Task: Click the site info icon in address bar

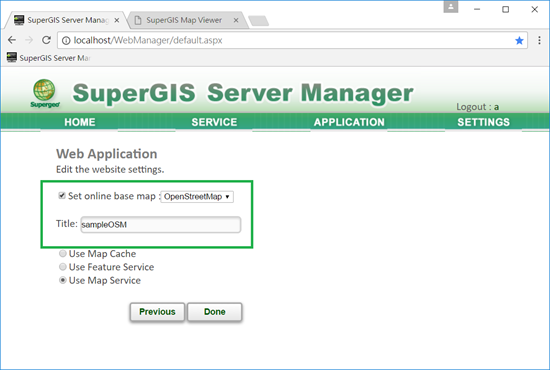Action: pos(66,40)
